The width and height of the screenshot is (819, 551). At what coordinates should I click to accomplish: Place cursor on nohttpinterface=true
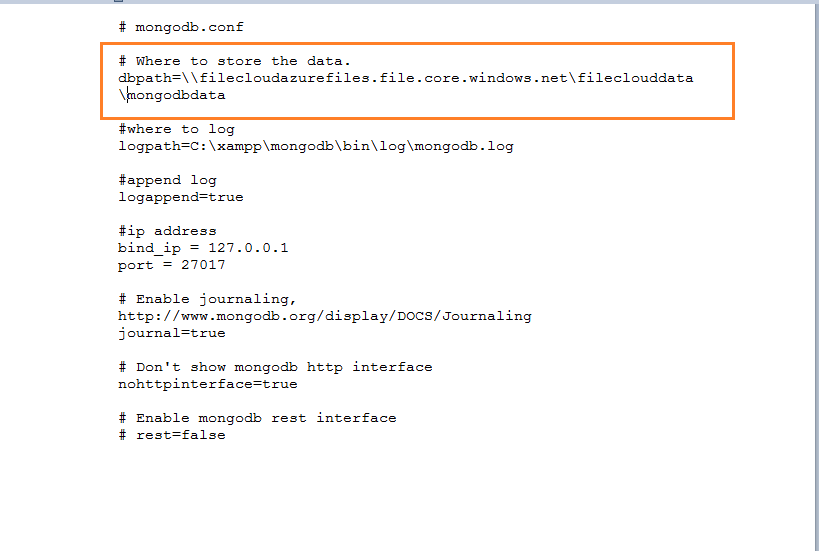click(x=208, y=384)
